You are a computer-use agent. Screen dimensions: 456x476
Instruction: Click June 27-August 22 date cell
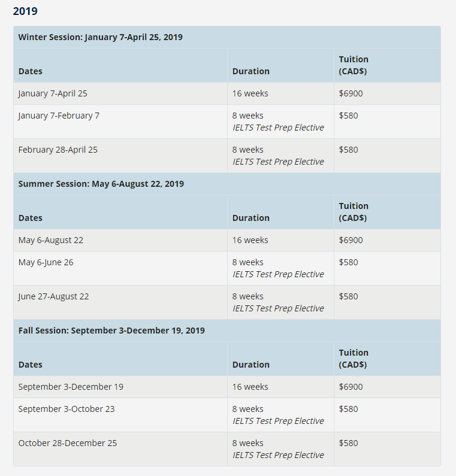[x=120, y=302]
